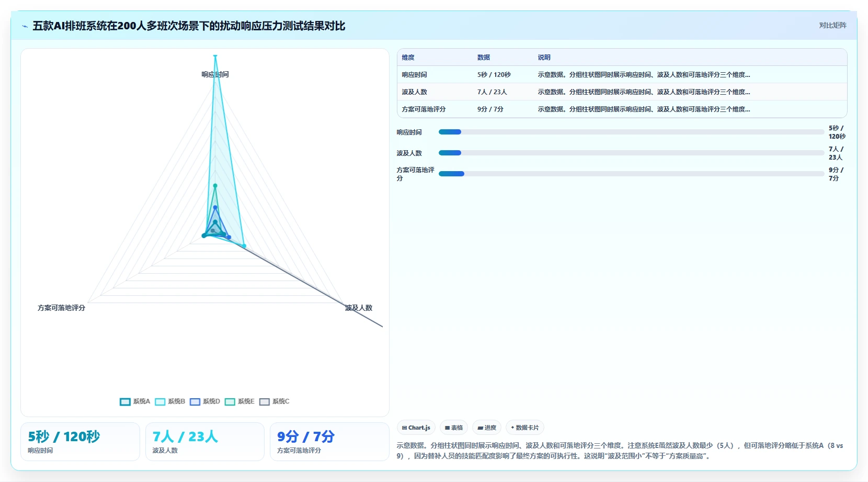Click the 对比矩阵 label in header

[x=832, y=26]
